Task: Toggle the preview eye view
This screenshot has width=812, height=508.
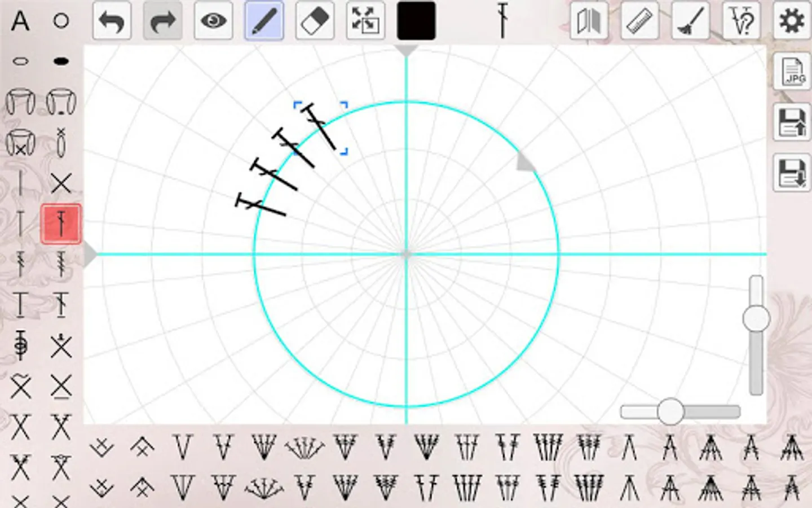Action: [x=213, y=20]
